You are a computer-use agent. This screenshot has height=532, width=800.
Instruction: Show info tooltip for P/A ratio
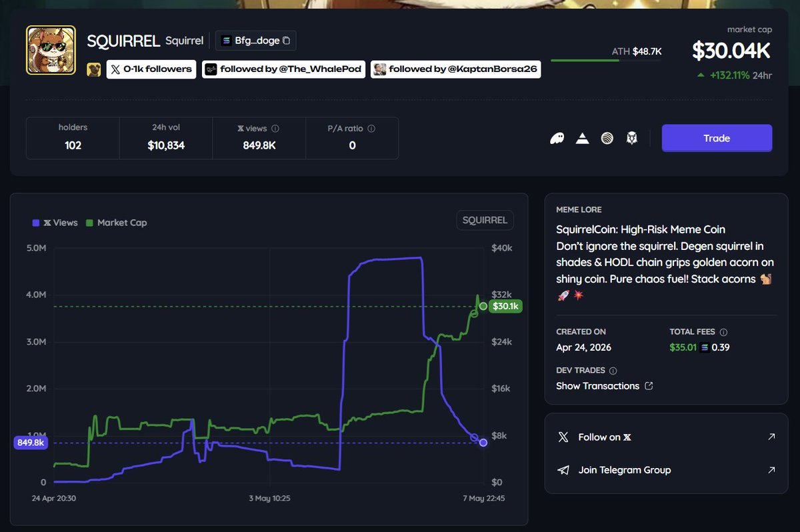[371, 129]
